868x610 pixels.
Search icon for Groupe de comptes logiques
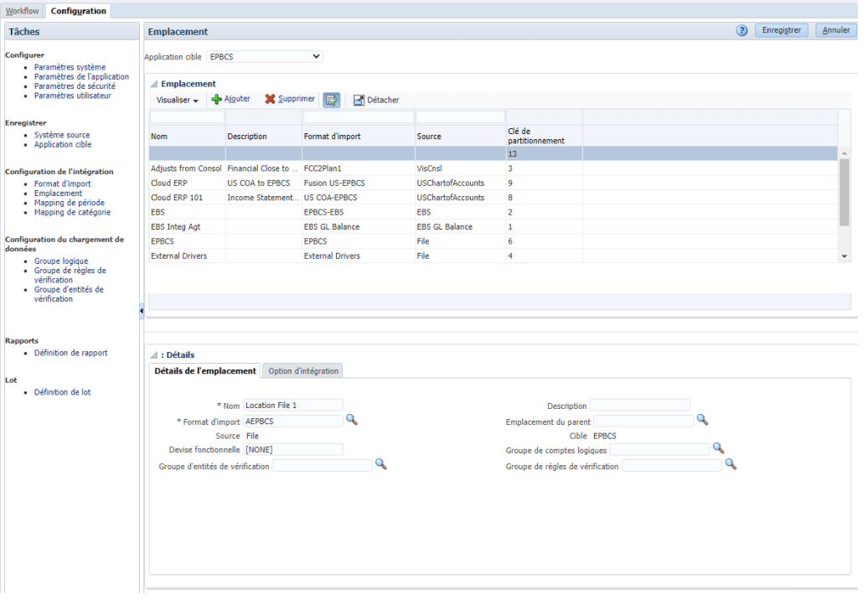718,448
